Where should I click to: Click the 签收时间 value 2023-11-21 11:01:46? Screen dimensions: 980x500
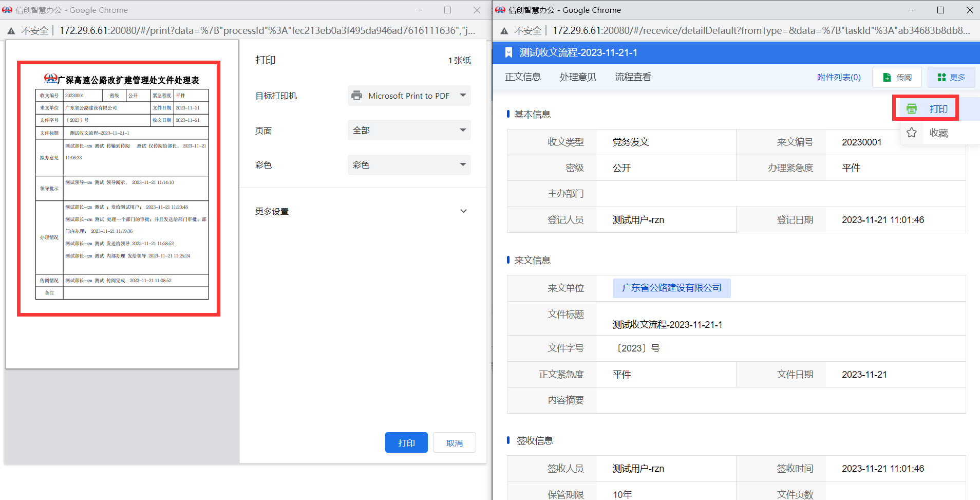click(883, 469)
